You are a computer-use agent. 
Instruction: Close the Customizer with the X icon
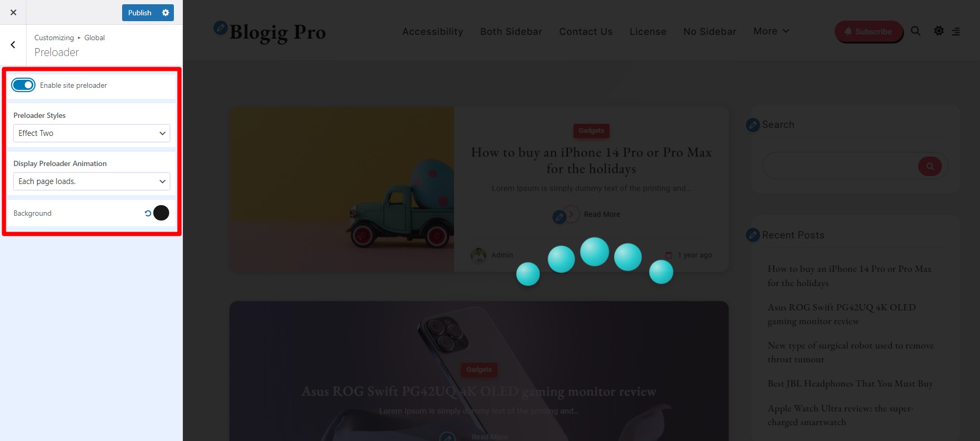click(x=13, y=12)
